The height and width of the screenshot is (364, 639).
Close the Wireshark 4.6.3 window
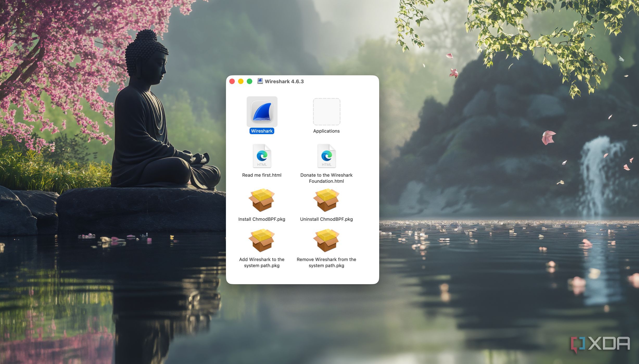point(232,81)
